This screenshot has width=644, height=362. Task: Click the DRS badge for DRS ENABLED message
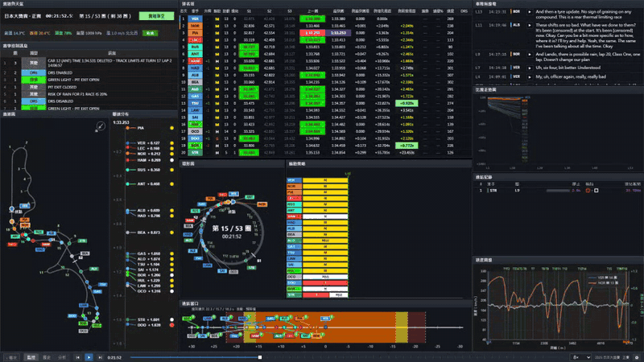(34, 72)
